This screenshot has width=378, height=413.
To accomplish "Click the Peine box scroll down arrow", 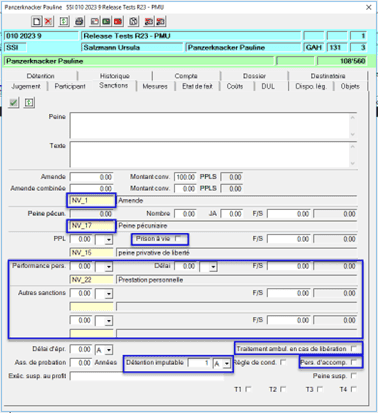I will (x=353, y=134).
